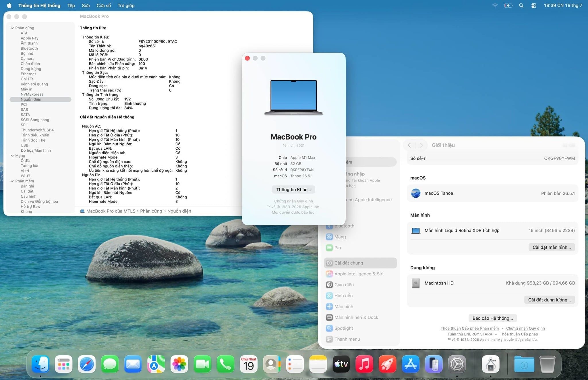This screenshot has height=380, width=588.
Task: Click the Wi-Fi status icon
Action: click(x=495, y=5)
